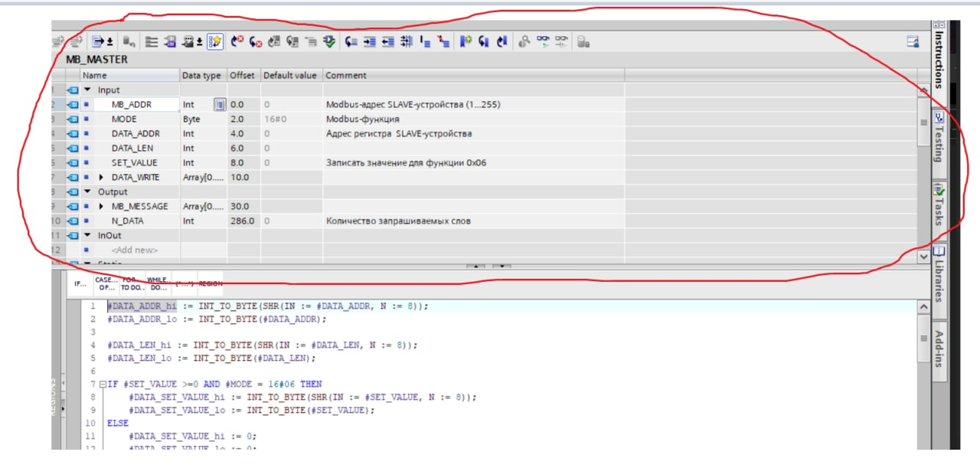Click the interface table's scroll down arrow

[x=923, y=256]
